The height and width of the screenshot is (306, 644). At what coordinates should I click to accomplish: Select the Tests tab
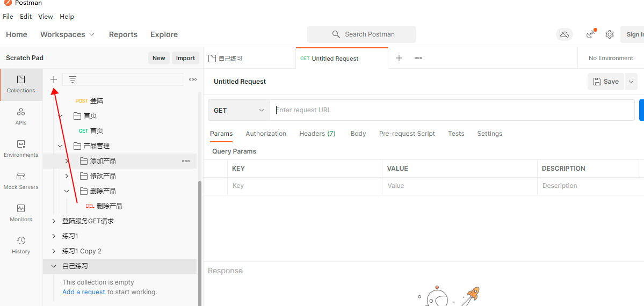coord(456,134)
